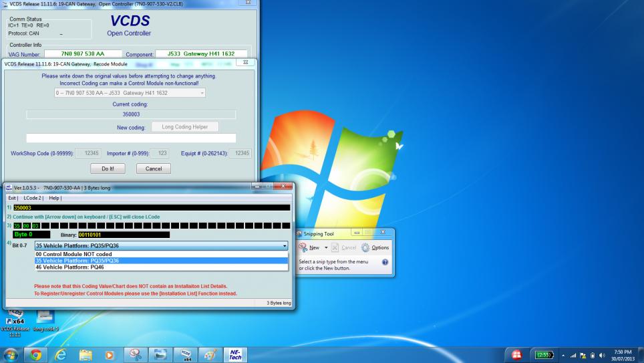644x363 pixels.
Task: Open the New snip type dropdown arrow
Action: point(326,247)
